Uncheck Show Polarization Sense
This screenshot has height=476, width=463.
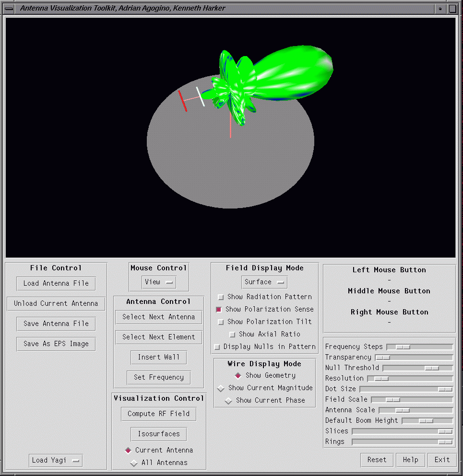point(219,310)
